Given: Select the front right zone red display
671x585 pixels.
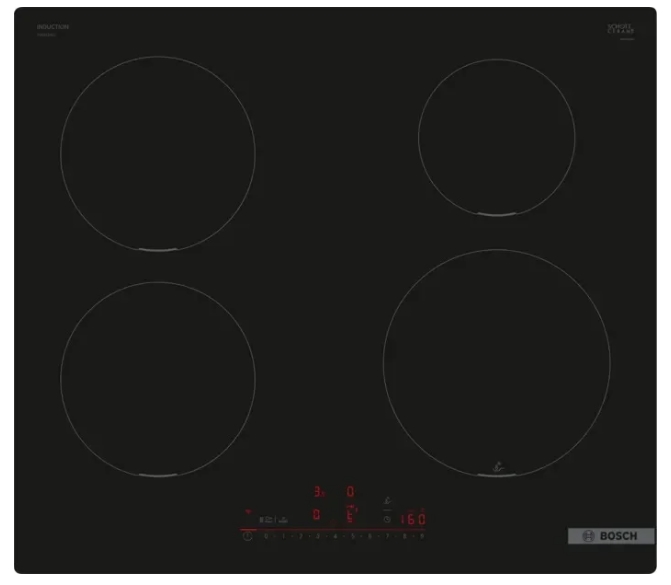Looking at the screenshot, I should [351, 516].
